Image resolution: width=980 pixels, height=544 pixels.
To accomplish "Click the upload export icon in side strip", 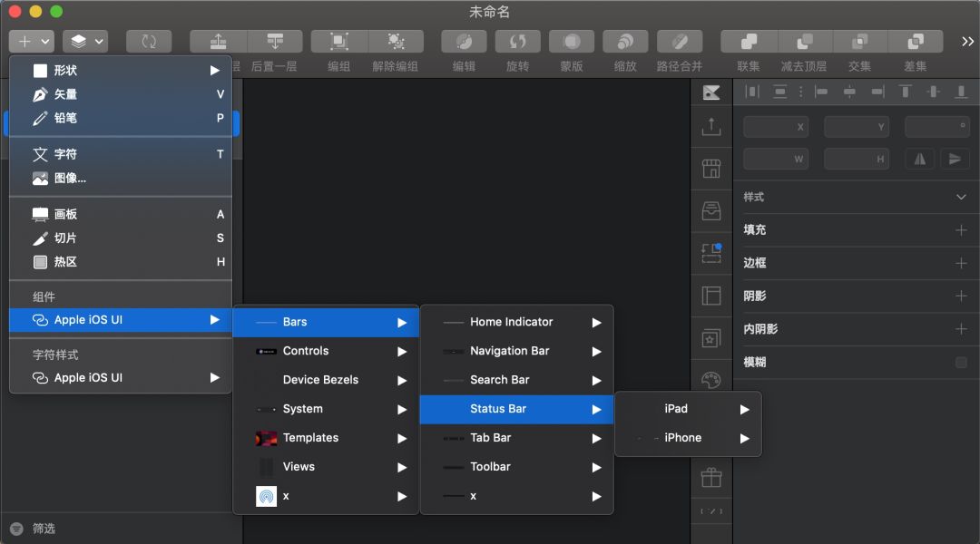I will tap(711, 127).
